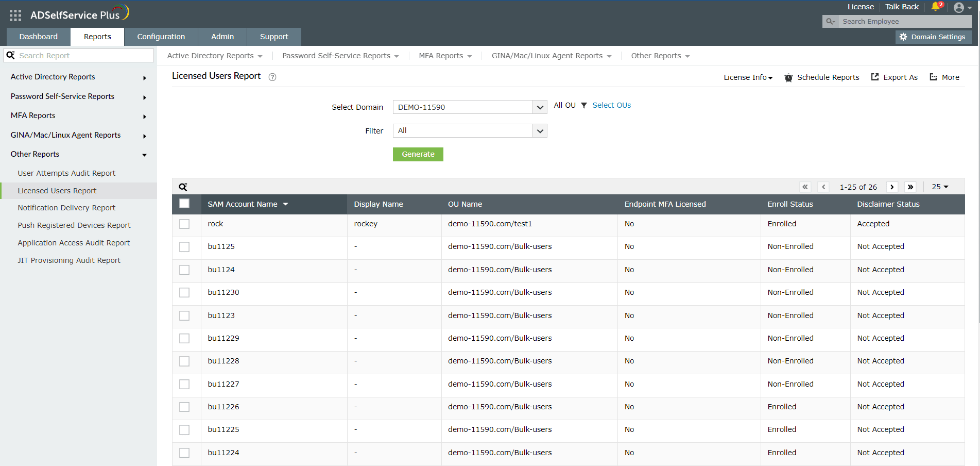The width and height of the screenshot is (980, 466).
Task: Open the table column search icon
Action: point(183,187)
